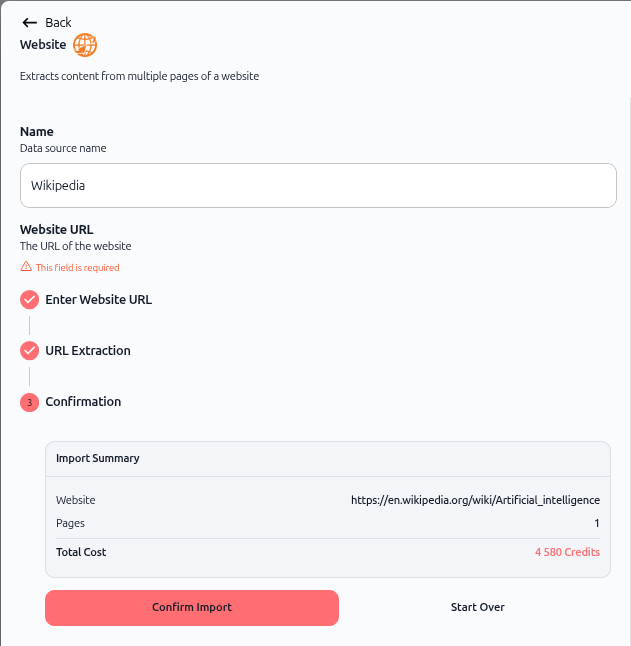Open the Enter Website URL step
631x646 pixels.
click(98, 300)
